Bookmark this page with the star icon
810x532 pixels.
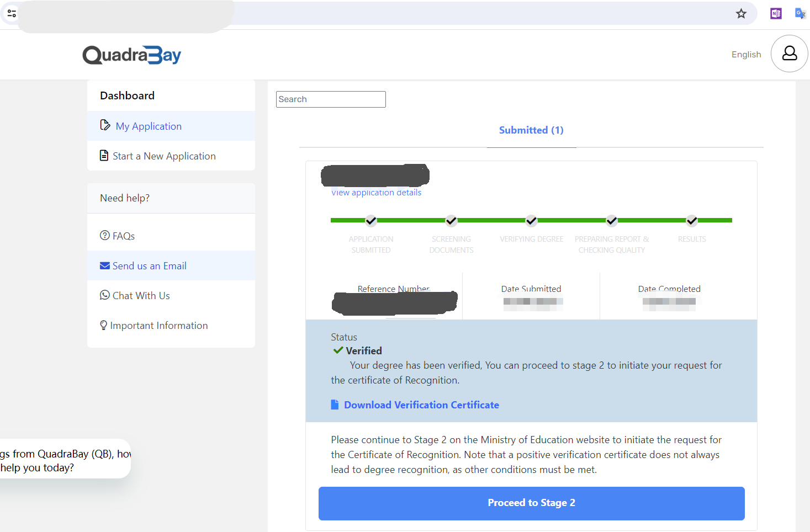[741, 14]
